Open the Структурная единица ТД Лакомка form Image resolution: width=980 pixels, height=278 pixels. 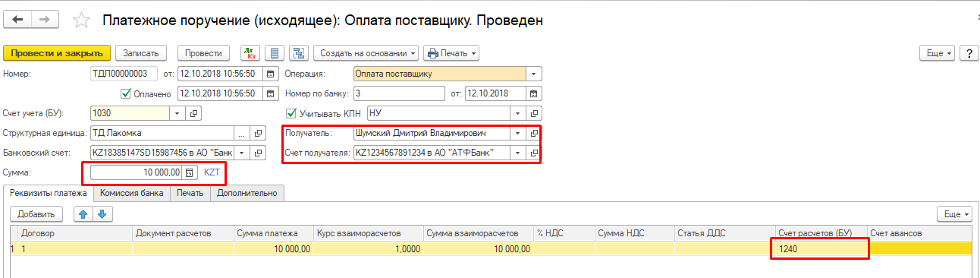pyautogui.click(x=259, y=133)
